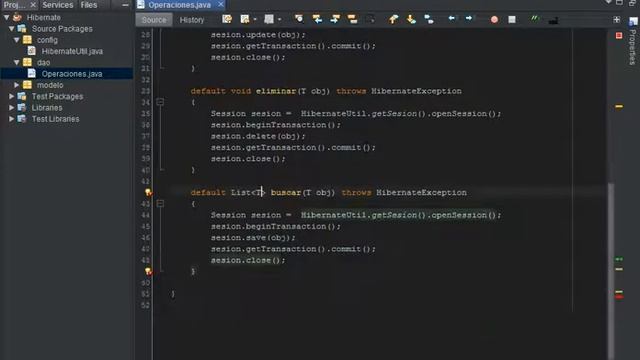Click the Forward navigation toolbar icon
640x360 pixels.
tap(269, 19)
